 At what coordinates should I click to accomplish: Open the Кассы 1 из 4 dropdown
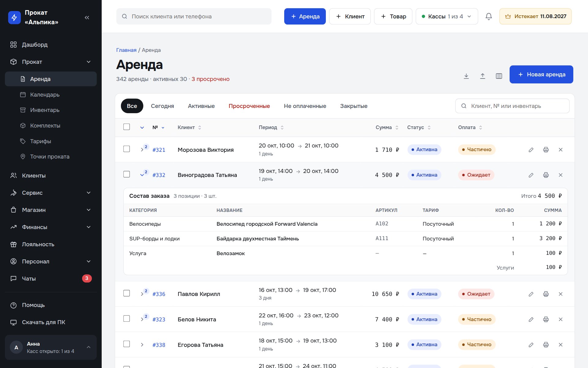pyautogui.click(x=447, y=16)
